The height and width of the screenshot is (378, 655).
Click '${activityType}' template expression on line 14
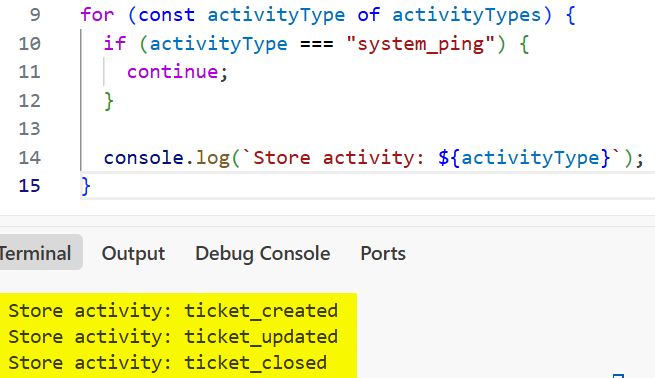point(524,158)
